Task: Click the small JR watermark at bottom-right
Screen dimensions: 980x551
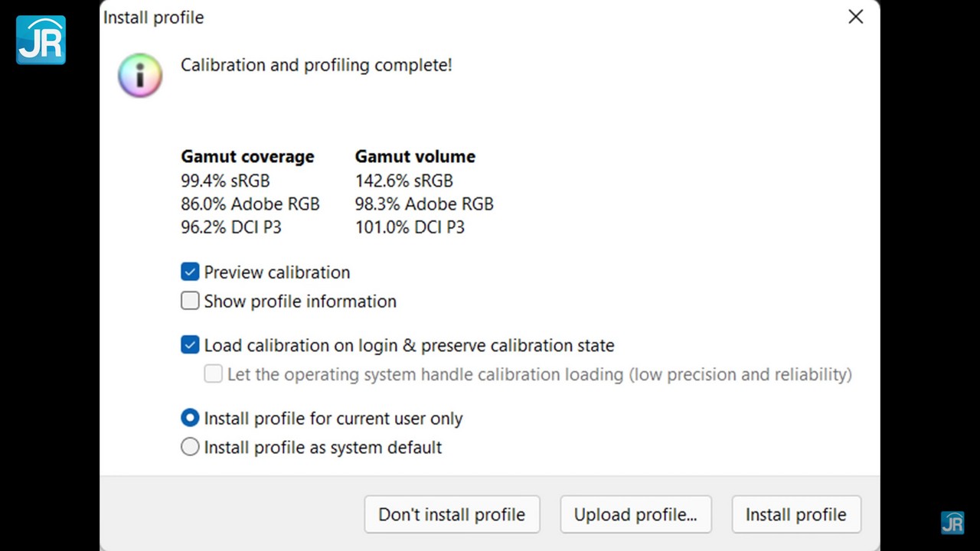Action: tap(952, 523)
